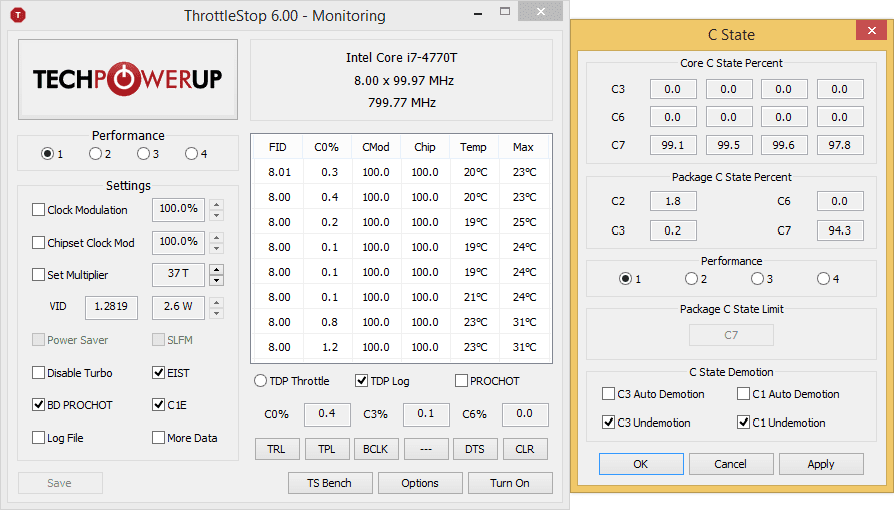Uncheck the C1E checkbox
This screenshot has width=894, height=510.
pos(159,404)
